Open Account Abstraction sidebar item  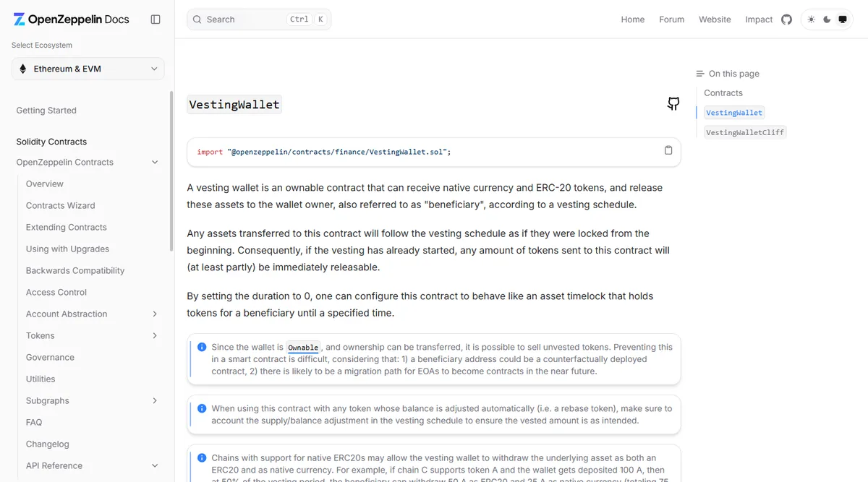click(67, 314)
